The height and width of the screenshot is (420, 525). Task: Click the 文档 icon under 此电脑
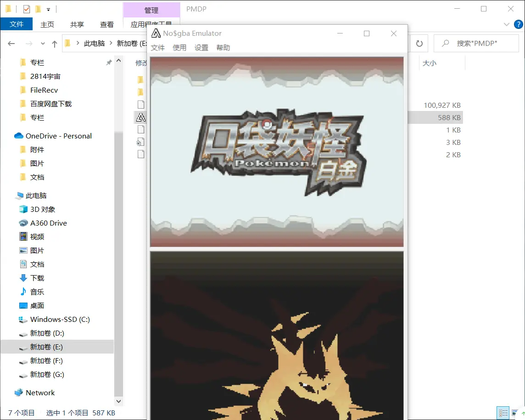pos(23,264)
